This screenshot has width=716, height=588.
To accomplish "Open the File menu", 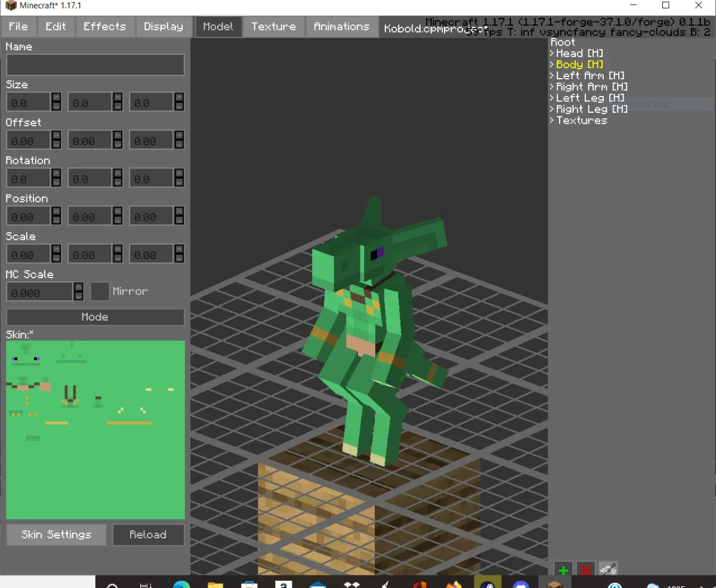I will [18, 27].
